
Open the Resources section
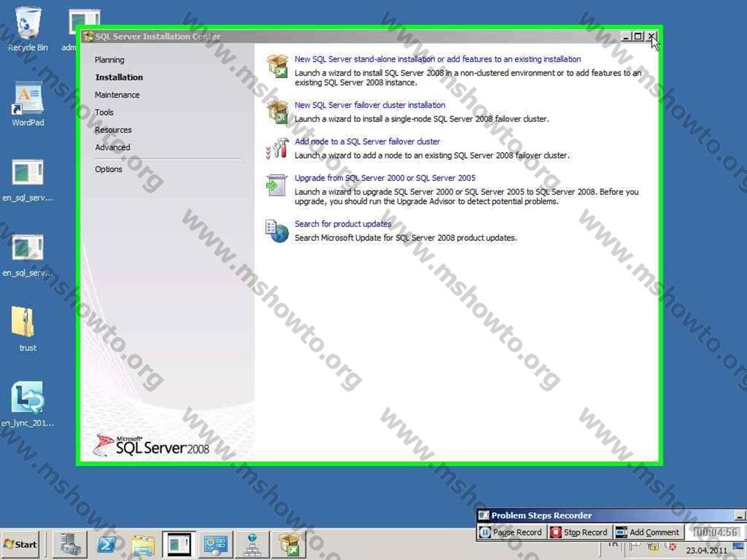tap(113, 129)
